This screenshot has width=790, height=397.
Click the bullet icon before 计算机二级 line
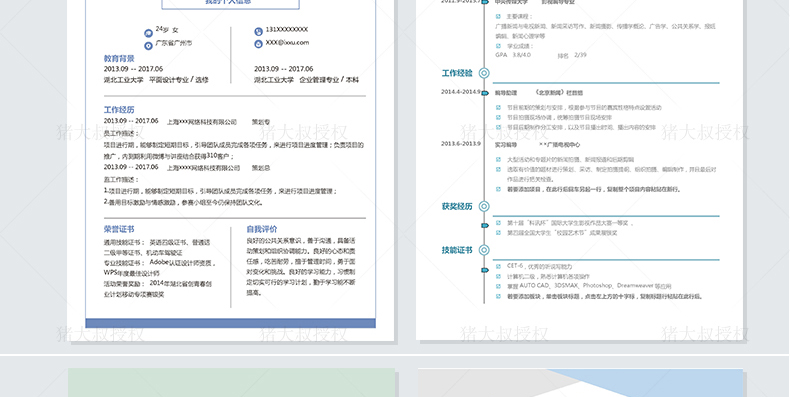click(x=498, y=276)
